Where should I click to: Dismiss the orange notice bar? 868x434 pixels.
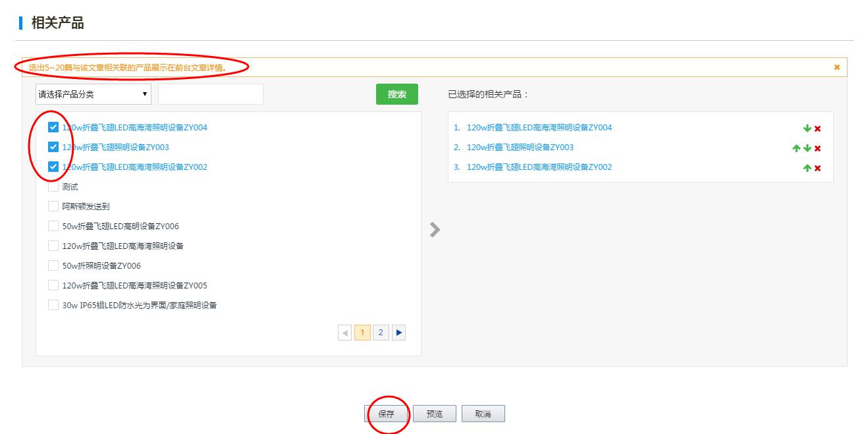coord(837,67)
